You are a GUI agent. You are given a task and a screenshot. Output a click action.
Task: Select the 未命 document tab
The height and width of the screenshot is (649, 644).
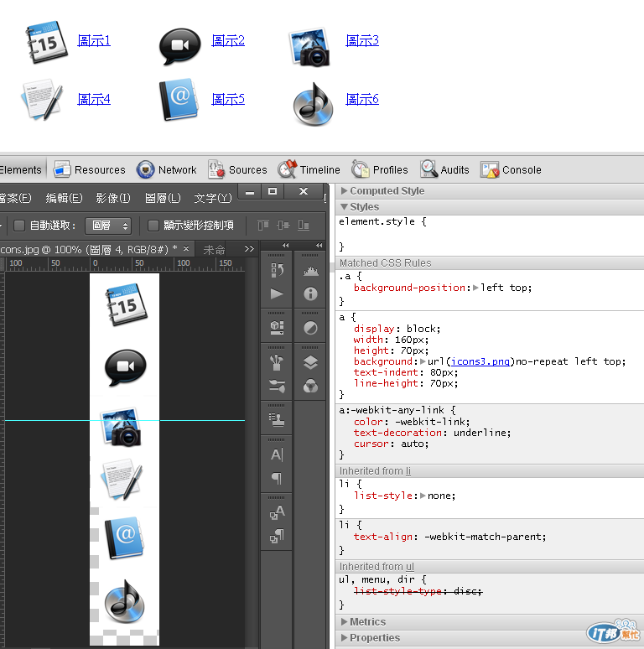point(214,250)
